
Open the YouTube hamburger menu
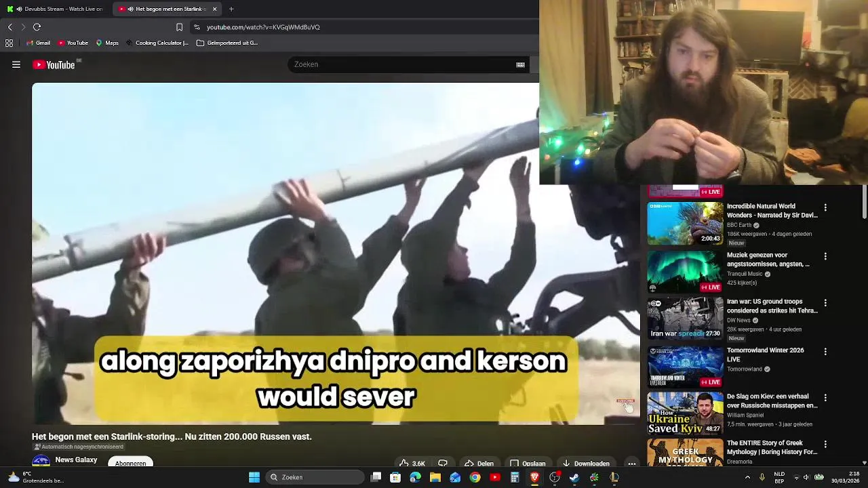coord(16,64)
